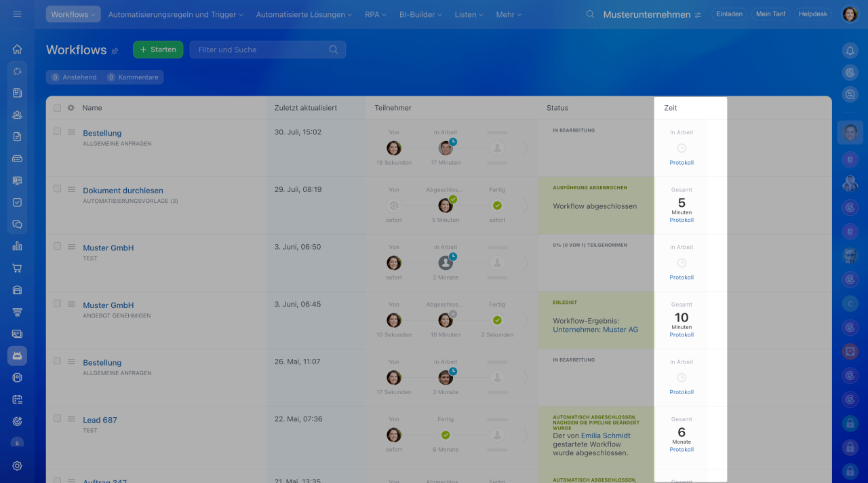Click the user profile avatar top right
The width and height of the screenshot is (868, 483).
coord(850,14)
